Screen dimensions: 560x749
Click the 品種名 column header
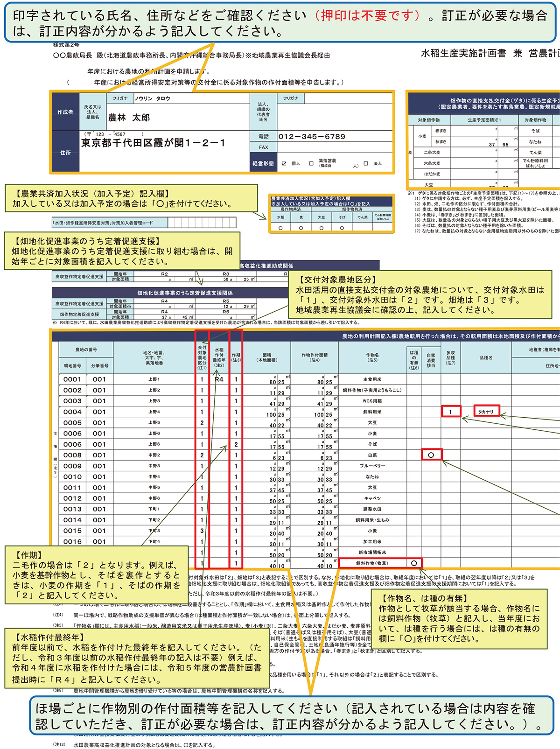[486, 357]
